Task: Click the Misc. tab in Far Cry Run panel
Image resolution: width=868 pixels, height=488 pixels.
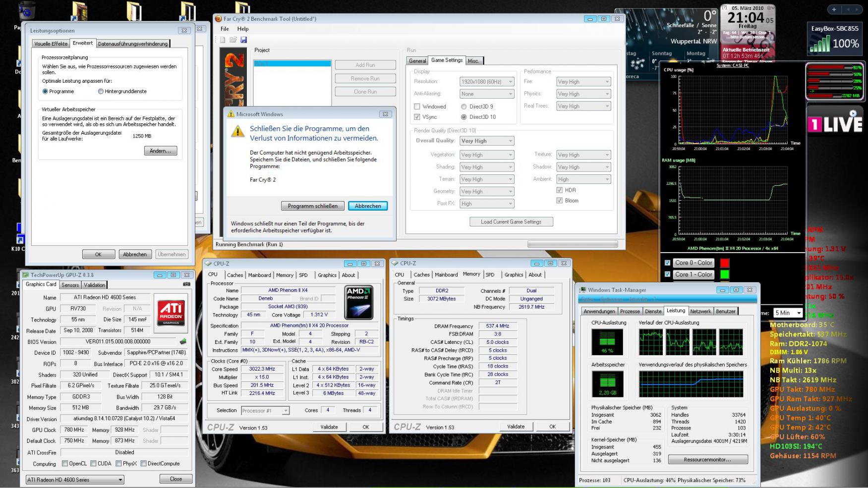Action: (473, 61)
